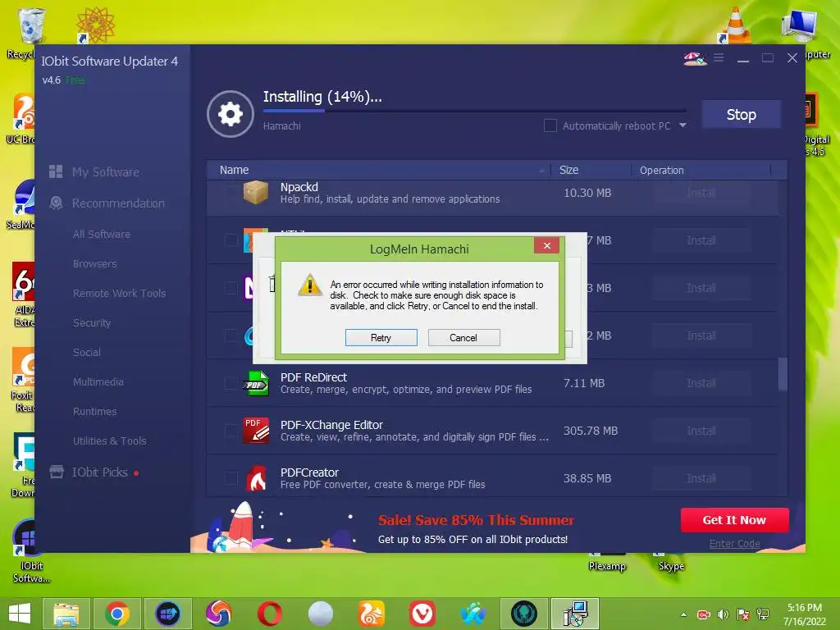
Task: Expand the Automatically reboot PC dropdown arrow
Action: [x=683, y=126]
